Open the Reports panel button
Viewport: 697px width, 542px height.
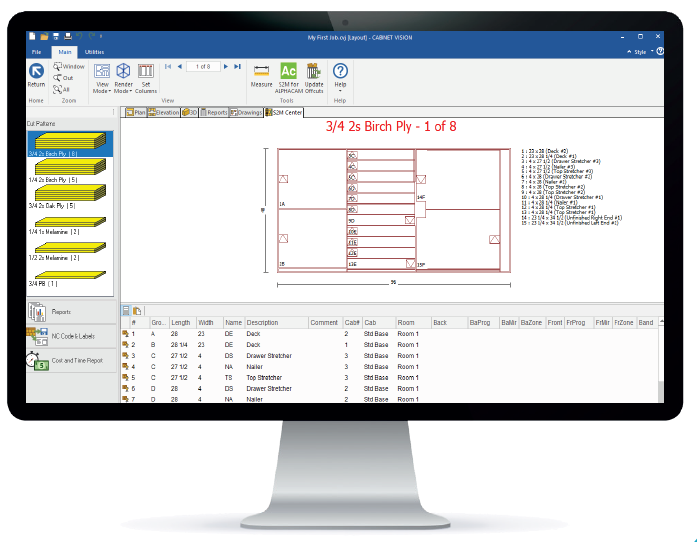tap(71, 312)
